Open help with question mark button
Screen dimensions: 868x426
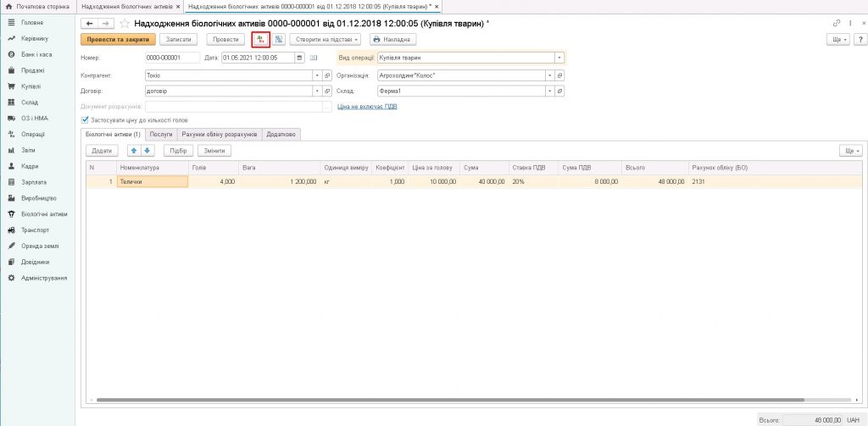[x=849, y=23]
